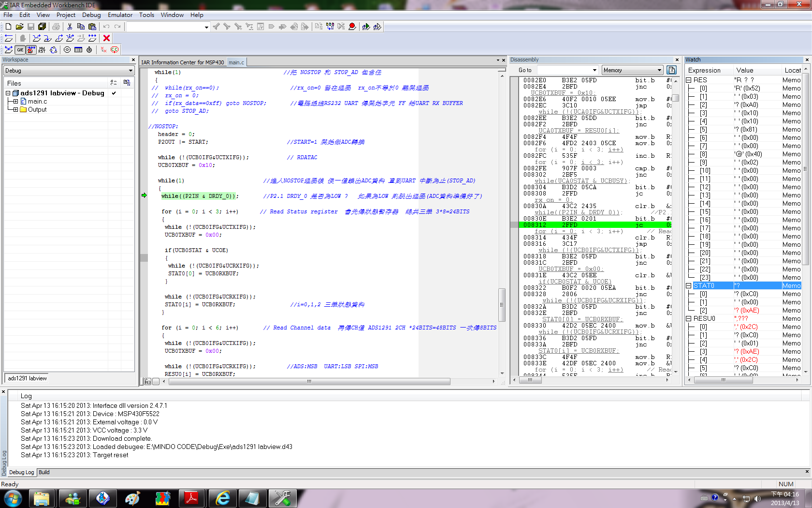Open the Debug menu
Screen dimensions: 812x508
click(91, 15)
